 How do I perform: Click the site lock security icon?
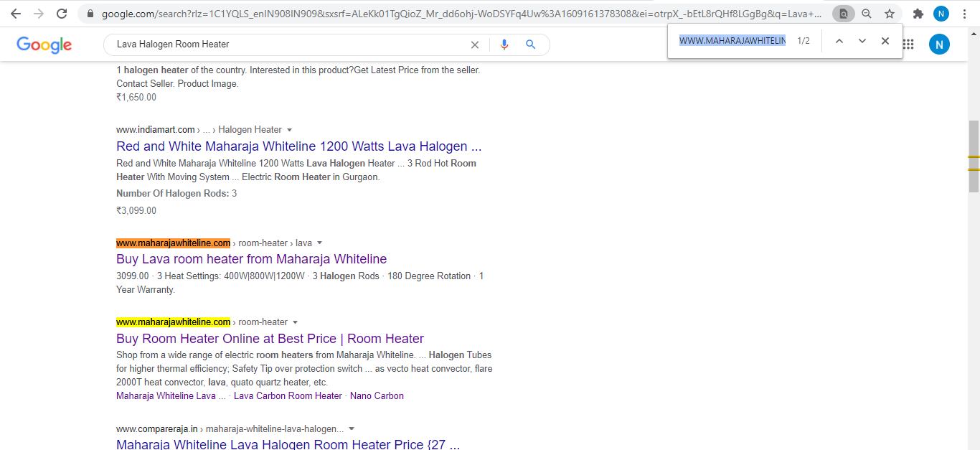point(89,14)
